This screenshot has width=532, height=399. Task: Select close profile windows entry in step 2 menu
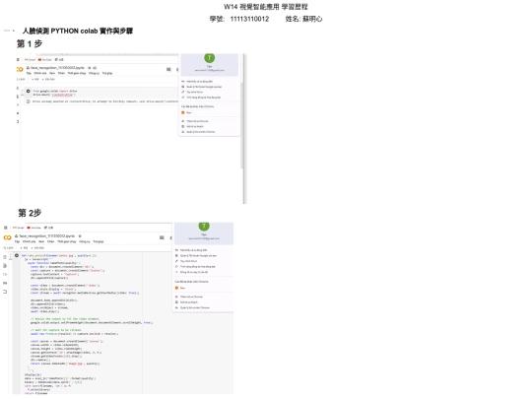point(191,272)
